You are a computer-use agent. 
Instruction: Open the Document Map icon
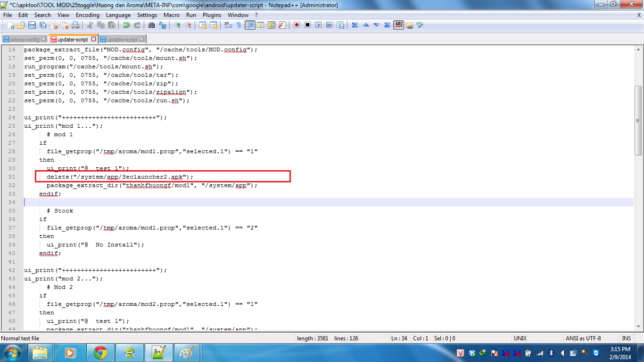pos(272,25)
